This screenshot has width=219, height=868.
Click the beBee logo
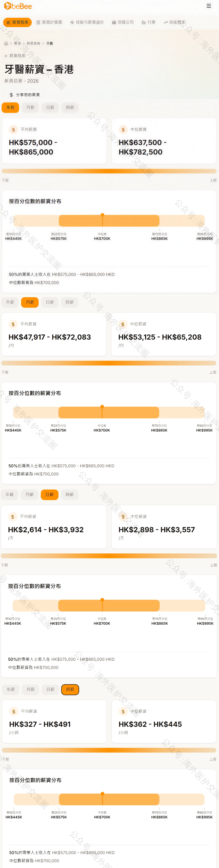(x=18, y=6)
